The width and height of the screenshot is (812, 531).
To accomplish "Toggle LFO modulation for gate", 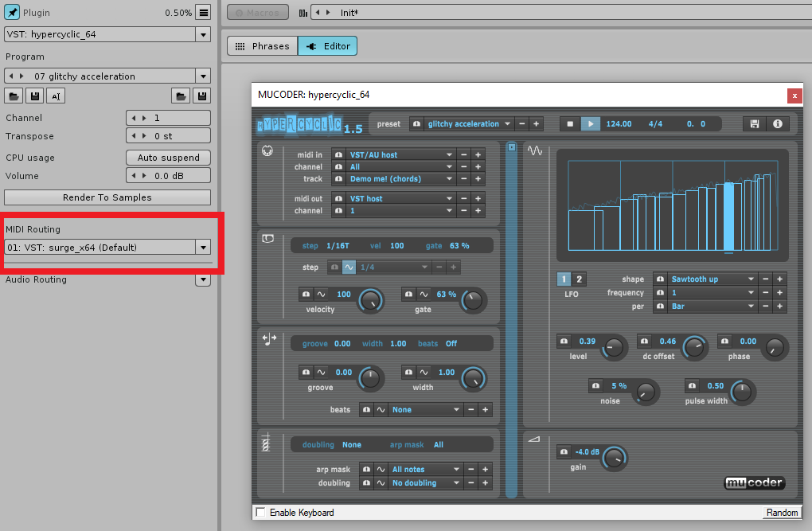I will tap(424, 295).
